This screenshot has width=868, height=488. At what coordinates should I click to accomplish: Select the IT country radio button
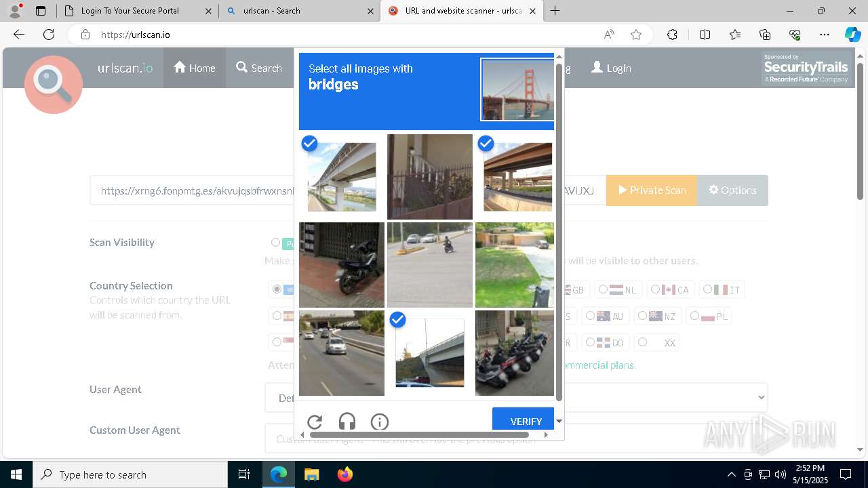[x=707, y=289]
